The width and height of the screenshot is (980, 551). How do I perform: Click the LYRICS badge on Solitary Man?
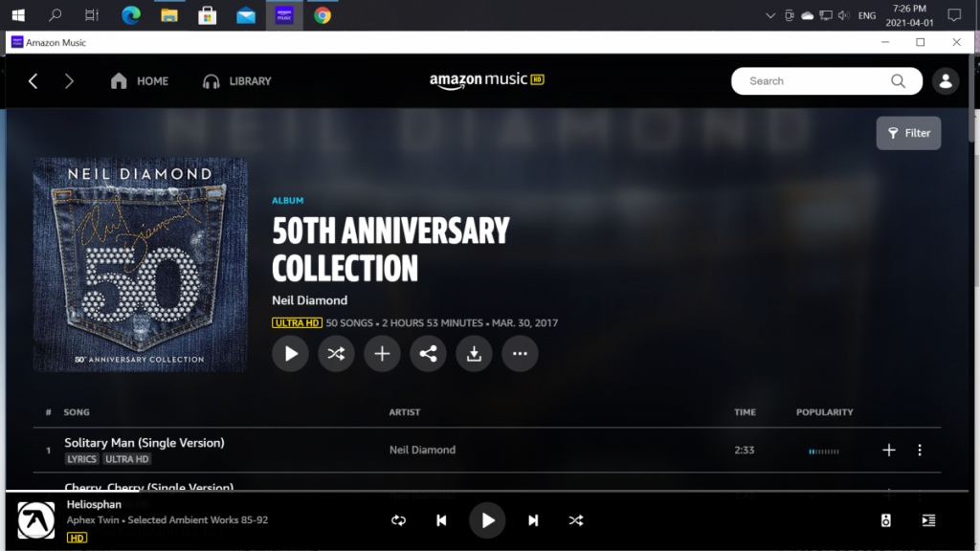coord(82,459)
